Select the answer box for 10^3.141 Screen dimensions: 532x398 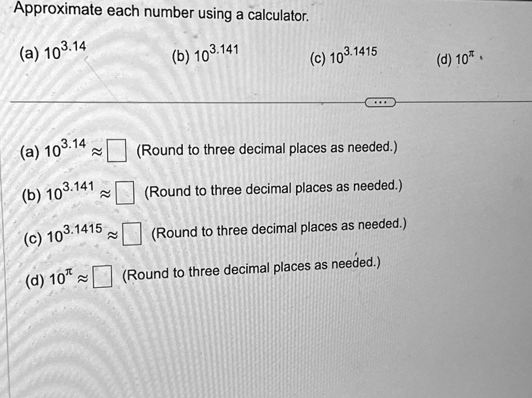click(x=125, y=193)
